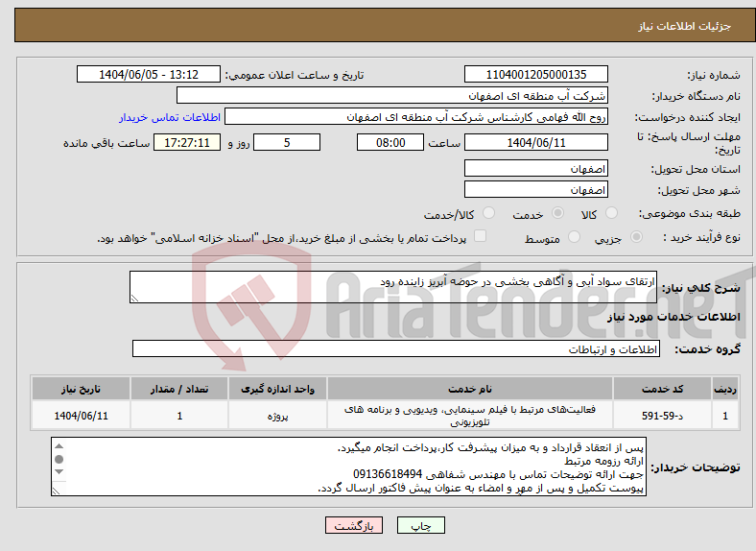
Task: Click the شرح کلی نیاز description text area
Action: [393, 287]
